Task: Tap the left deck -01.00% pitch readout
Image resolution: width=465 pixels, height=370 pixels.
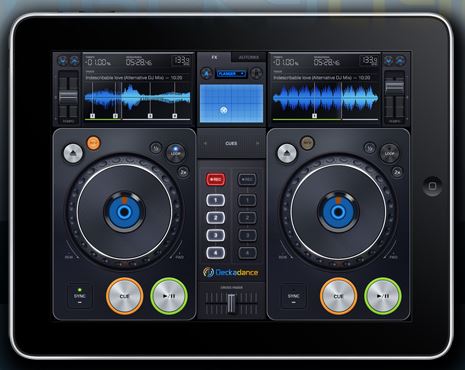Action: [x=98, y=62]
